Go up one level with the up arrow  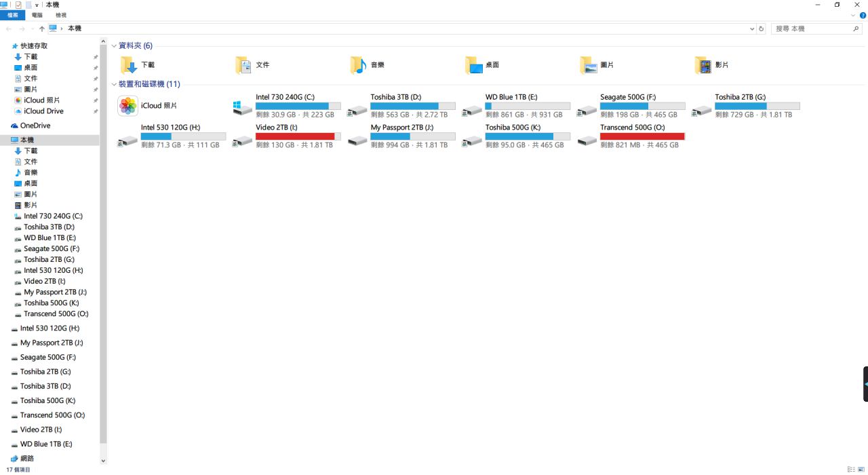[x=41, y=28]
